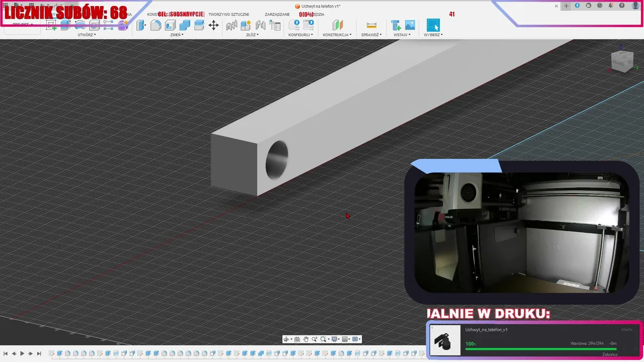
Task: Click the clock icon in title bar
Action: pyautogui.click(x=600, y=6)
